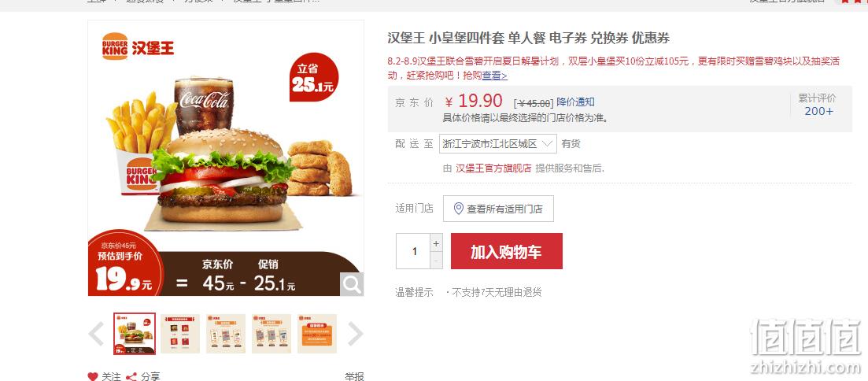Click 降价通知 link
The image size is (868, 381).
(576, 102)
